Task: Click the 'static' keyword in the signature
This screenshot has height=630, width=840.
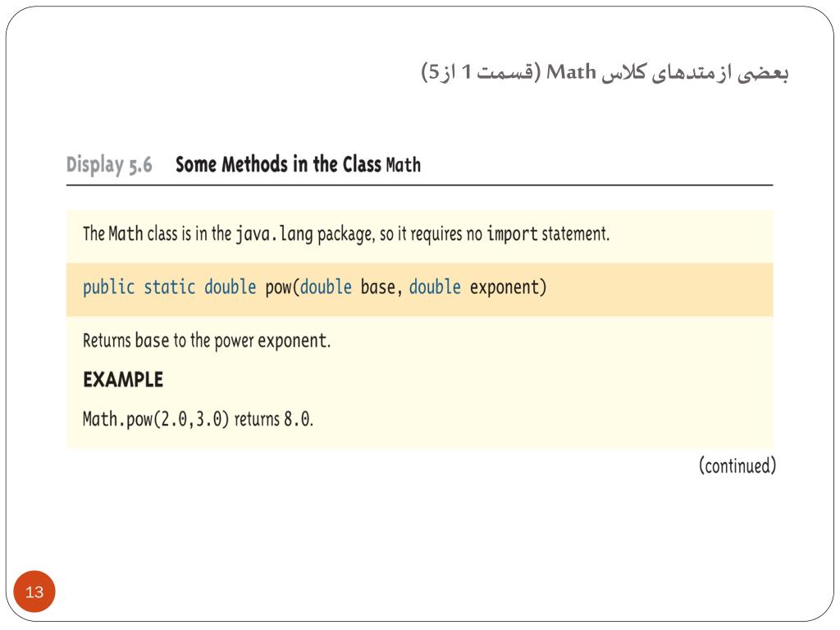Action: coord(169,287)
